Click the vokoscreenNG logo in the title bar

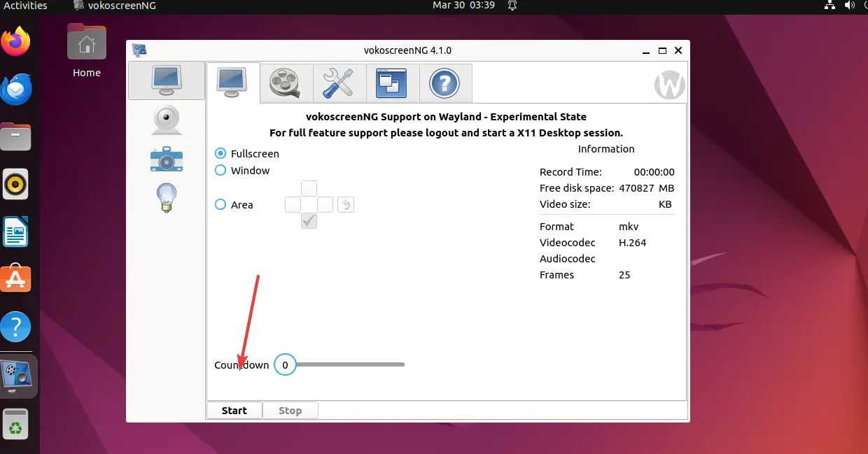tap(139, 50)
